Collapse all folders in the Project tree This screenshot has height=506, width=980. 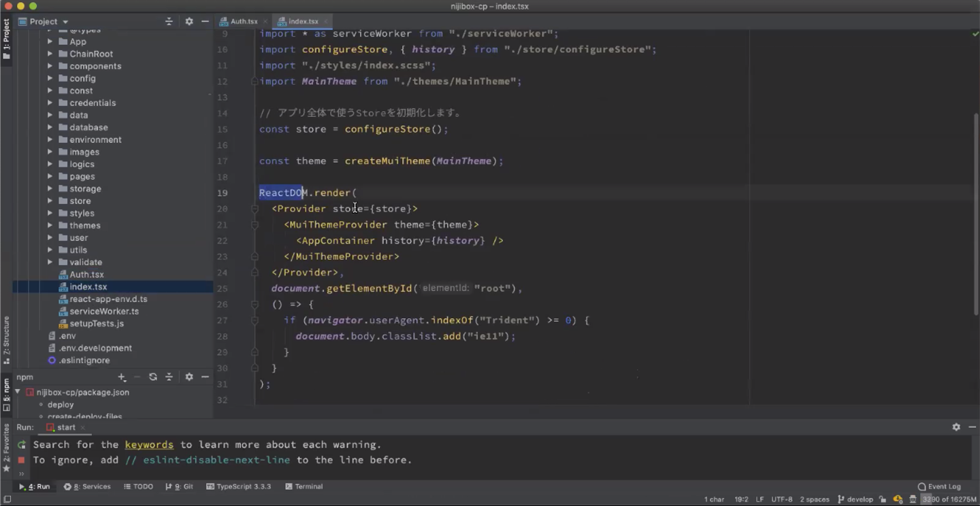(x=169, y=22)
